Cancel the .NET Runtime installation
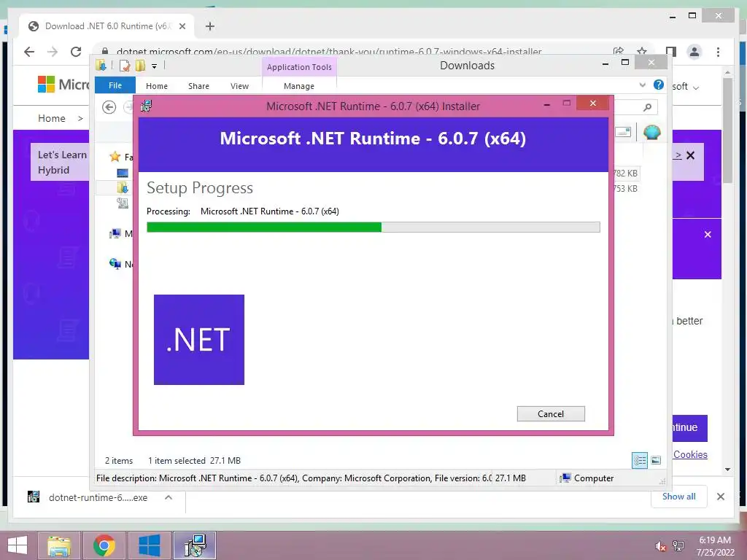This screenshot has height=560, width=747. [x=551, y=414]
